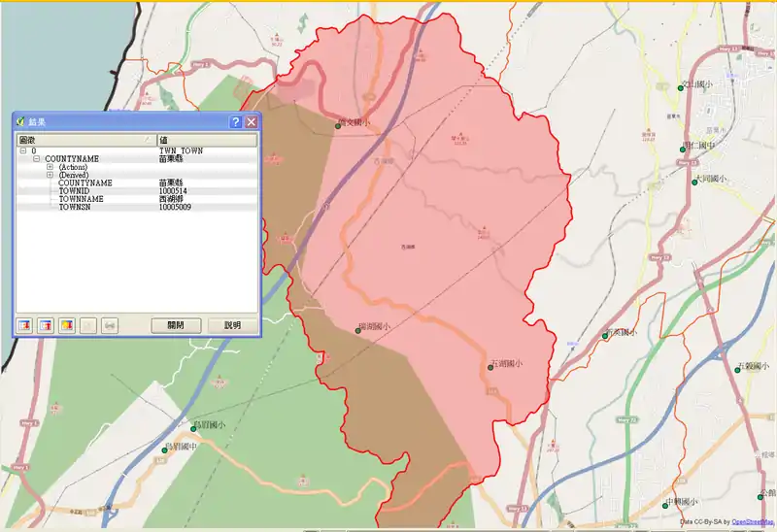Screen dimensions: 777x532
Task: Click the question mark help icon in title bar
Action: pyautogui.click(x=235, y=122)
